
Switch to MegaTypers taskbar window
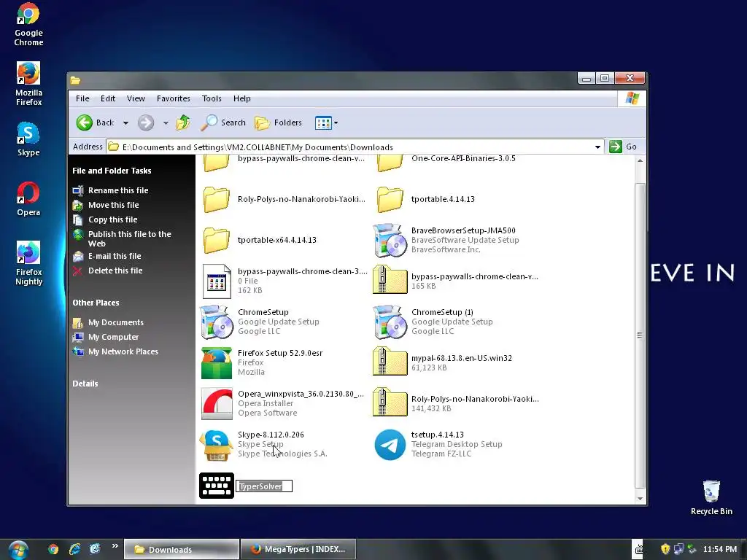point(298,549)
